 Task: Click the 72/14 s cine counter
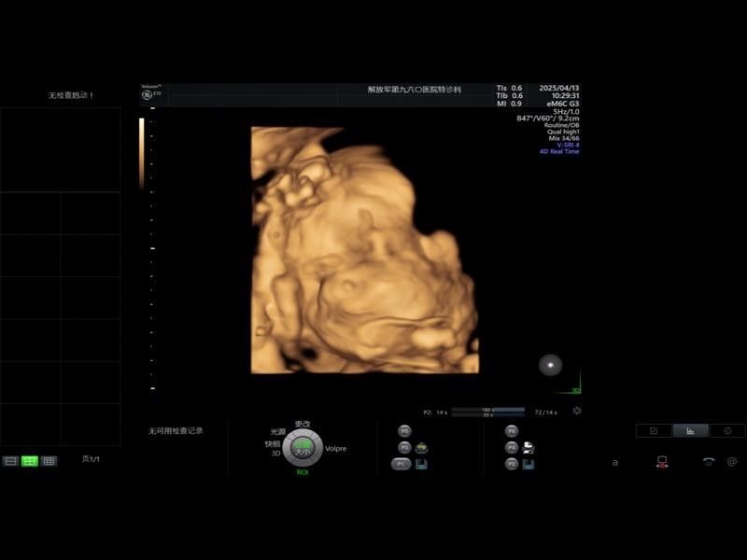pos(545,413)
